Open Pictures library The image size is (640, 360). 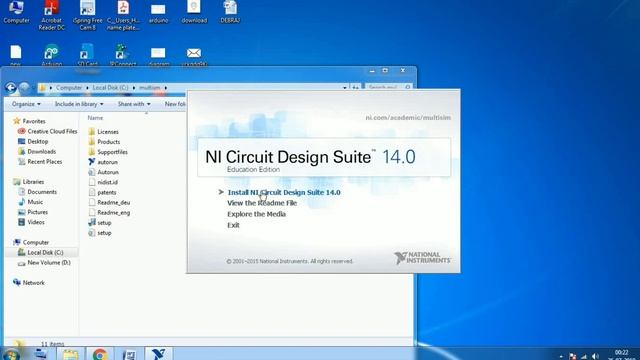[33, 212]
